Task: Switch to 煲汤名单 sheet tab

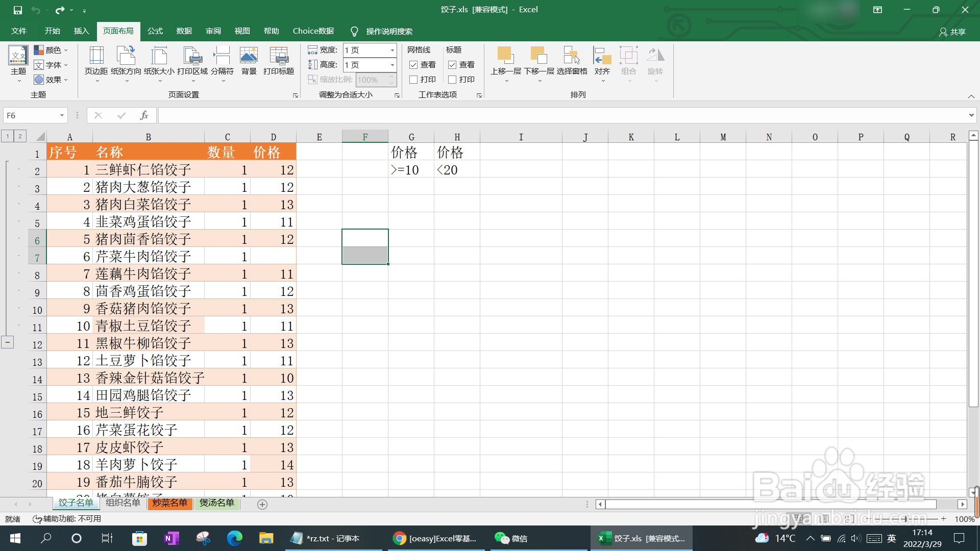Action: click(x=216, y=503)
